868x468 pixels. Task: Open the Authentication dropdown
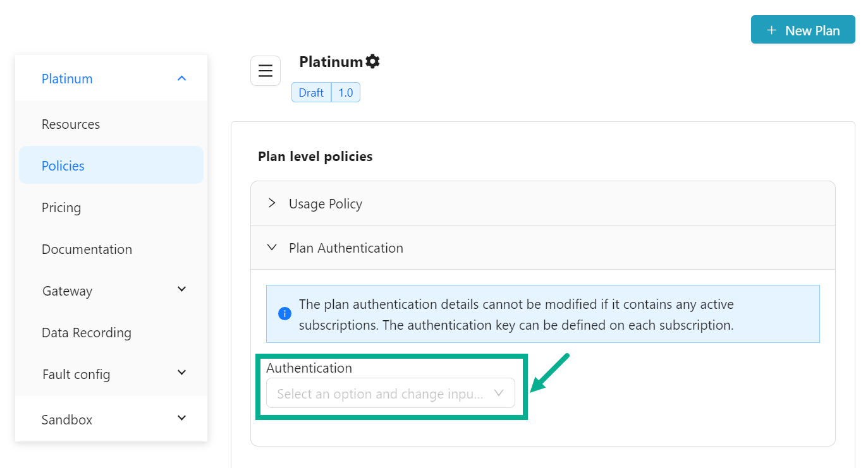tap(390, 393)
